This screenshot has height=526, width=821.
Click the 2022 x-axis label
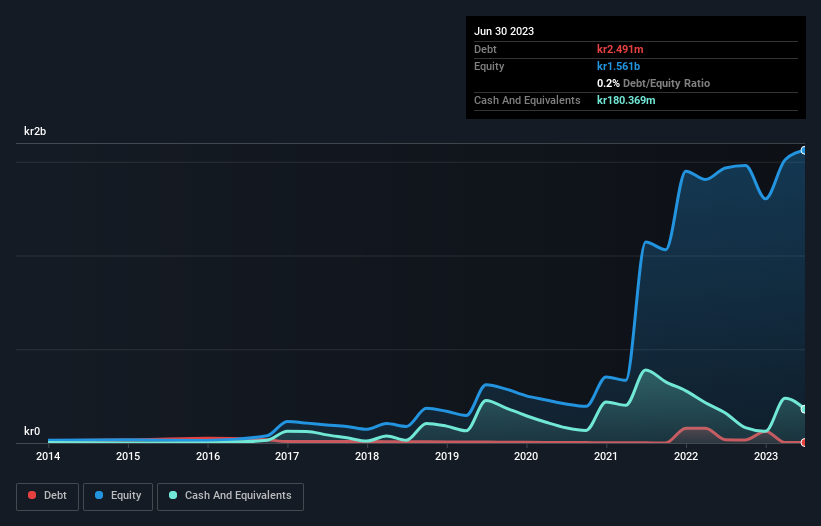(686, 456)
